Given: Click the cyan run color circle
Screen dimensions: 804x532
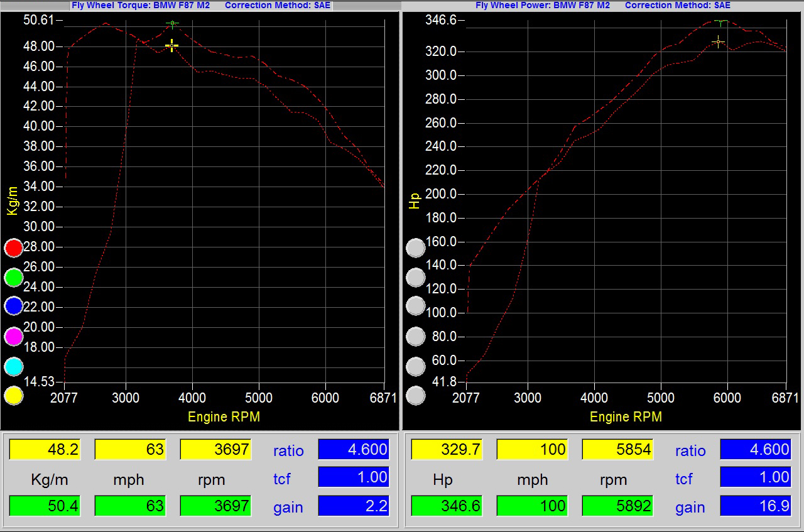Looking at the screenshot, I should point(14,366).
